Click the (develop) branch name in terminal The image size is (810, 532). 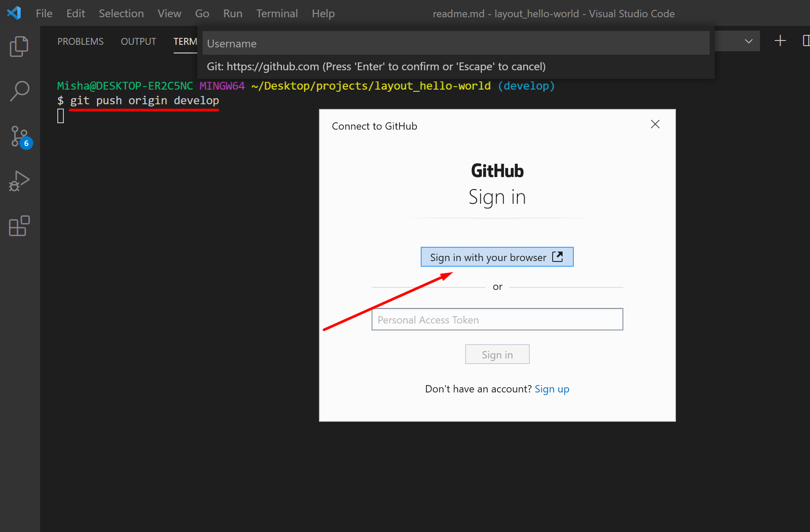click(x=526, y=86)
